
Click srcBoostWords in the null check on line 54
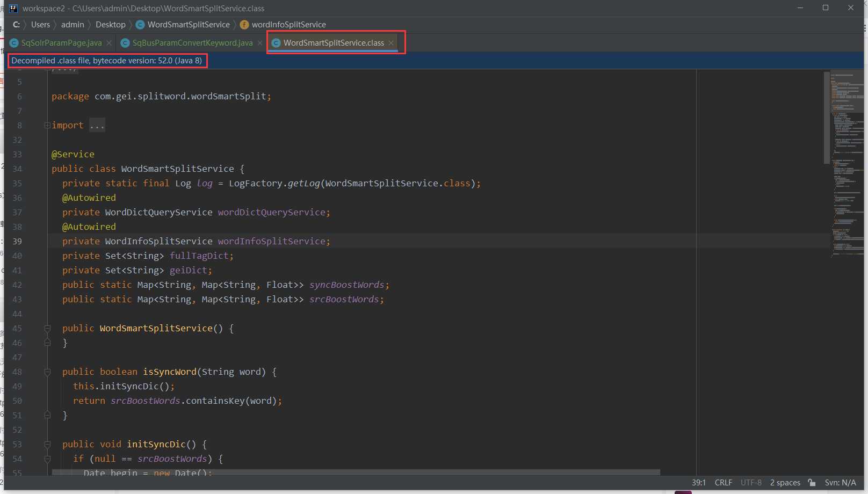172,459
